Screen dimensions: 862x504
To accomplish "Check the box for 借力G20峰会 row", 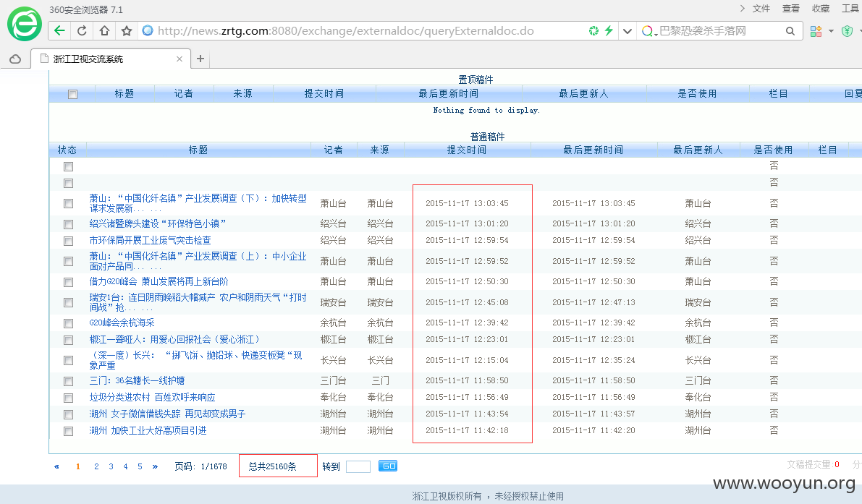I will click(x=68, y=282).
